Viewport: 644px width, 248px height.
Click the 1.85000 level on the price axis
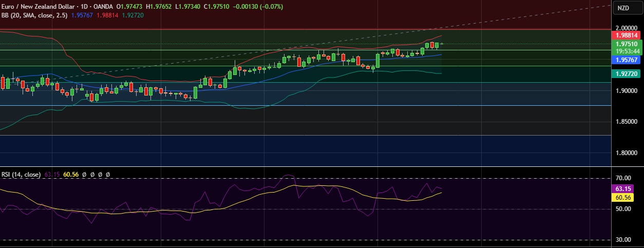coord(627,122)
